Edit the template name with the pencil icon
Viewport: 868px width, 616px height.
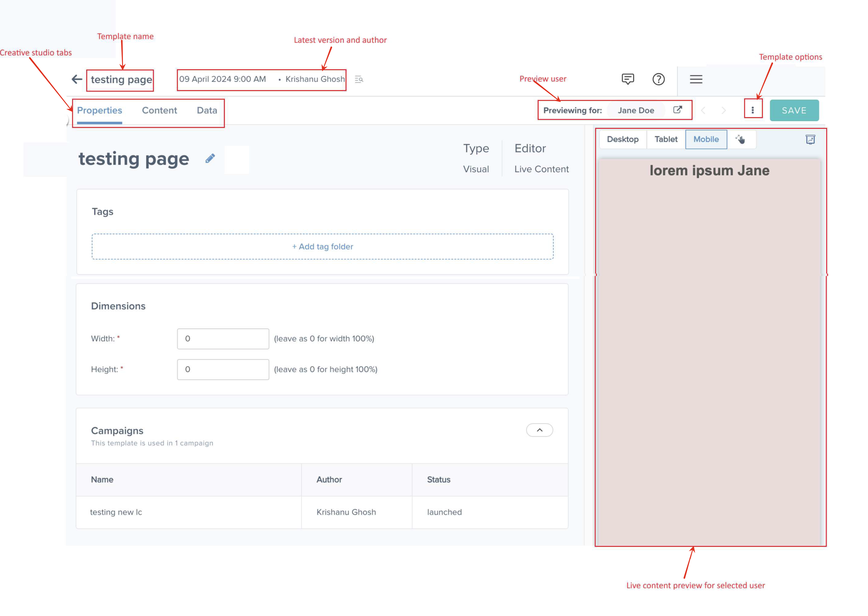210,158
